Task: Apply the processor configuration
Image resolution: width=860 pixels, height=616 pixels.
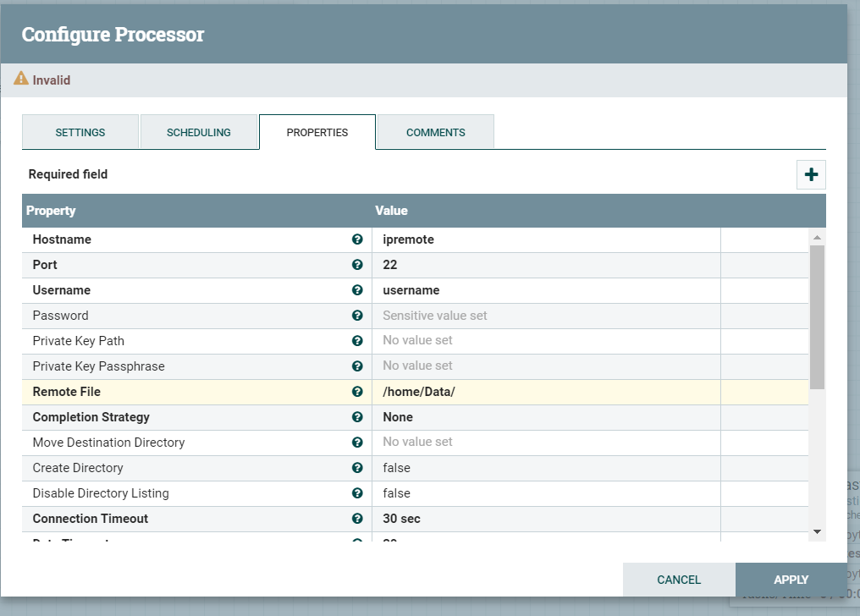Action: coord(791,580)
